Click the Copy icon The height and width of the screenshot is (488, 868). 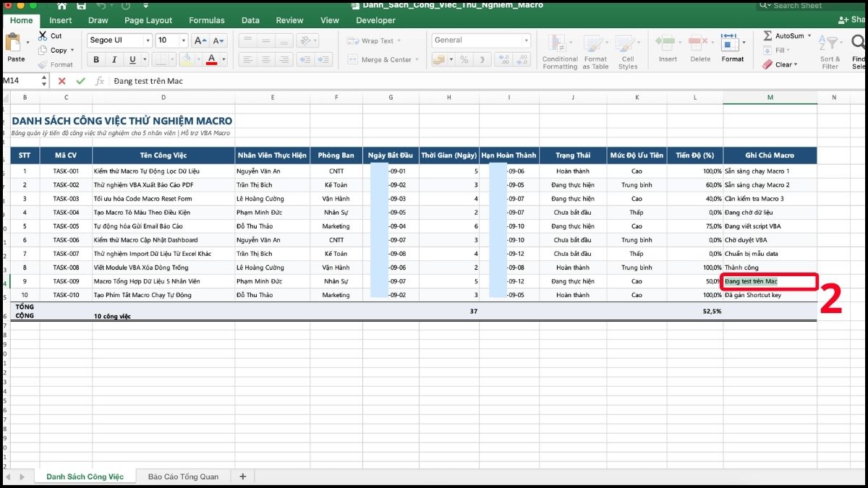[x=43, y=50]
